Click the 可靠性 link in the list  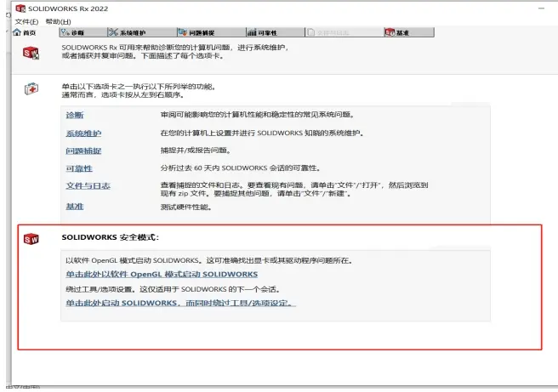click(x=79, y=168)
